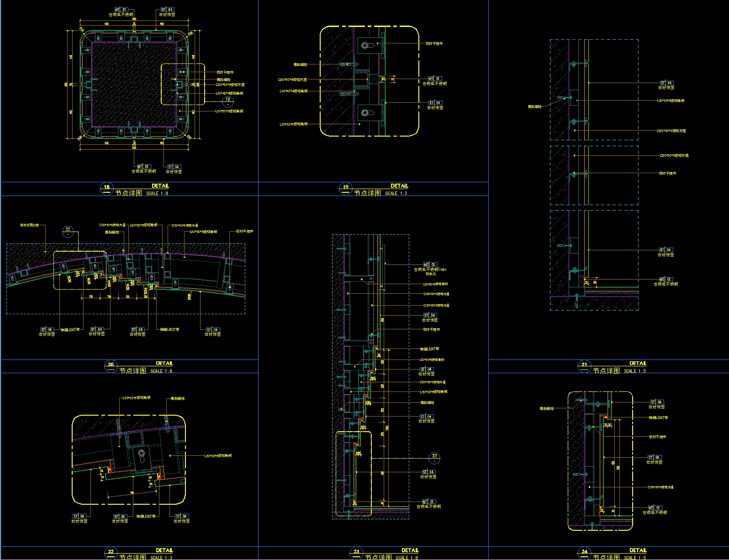Click callout circle 23 beside tall section
The width and height of the screenshot is (729, 560).
pos(434,458)
